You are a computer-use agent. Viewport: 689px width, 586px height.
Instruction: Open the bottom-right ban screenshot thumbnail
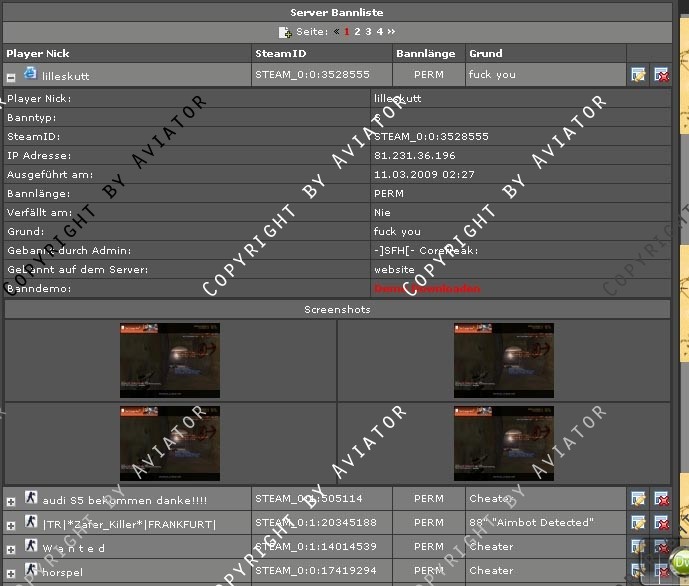[504, 443]
